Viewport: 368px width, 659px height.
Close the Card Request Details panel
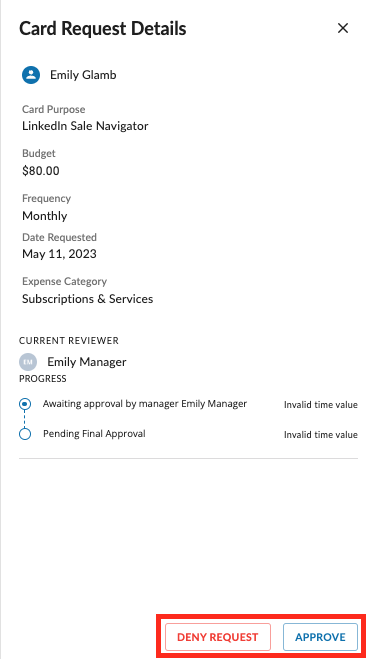[x=343, y=29]
